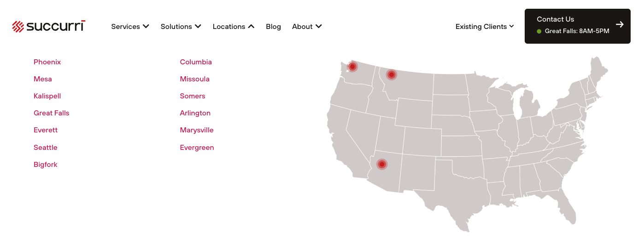This screenshot has height=240, width=644.
Task: Click the Bigfork location link
Action: point(45,165)
